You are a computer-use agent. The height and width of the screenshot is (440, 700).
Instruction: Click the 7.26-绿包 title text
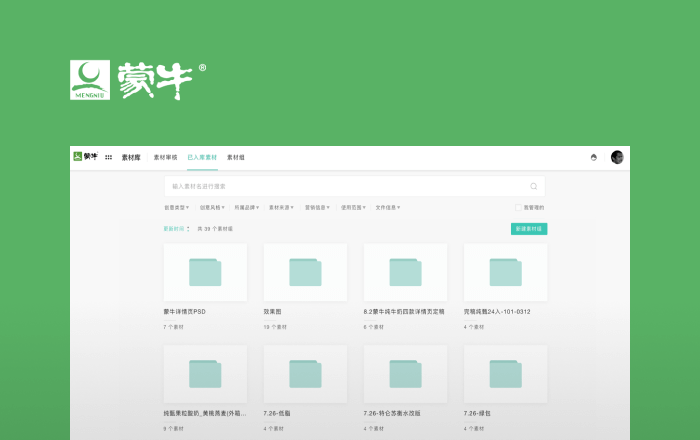click(x=477, y=414)
